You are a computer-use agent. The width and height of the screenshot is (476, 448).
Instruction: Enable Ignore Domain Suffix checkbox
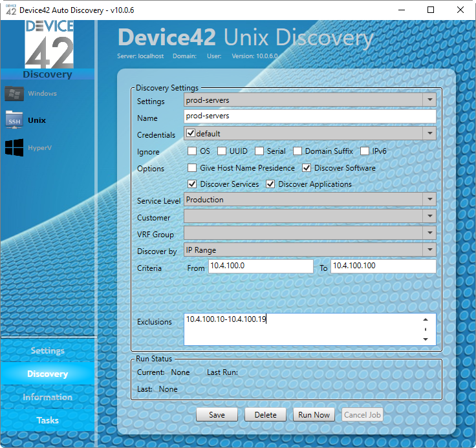pyautogui.click(x=297, y=151)
